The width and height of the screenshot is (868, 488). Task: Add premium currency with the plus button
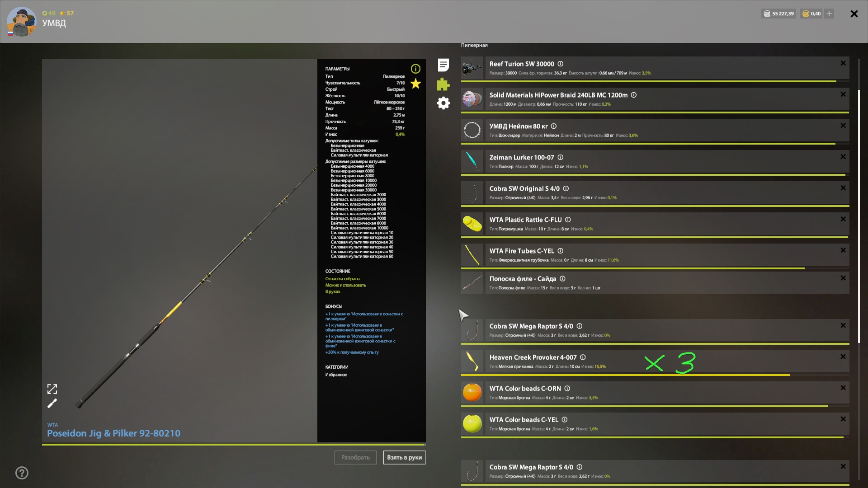pos(829,14)
